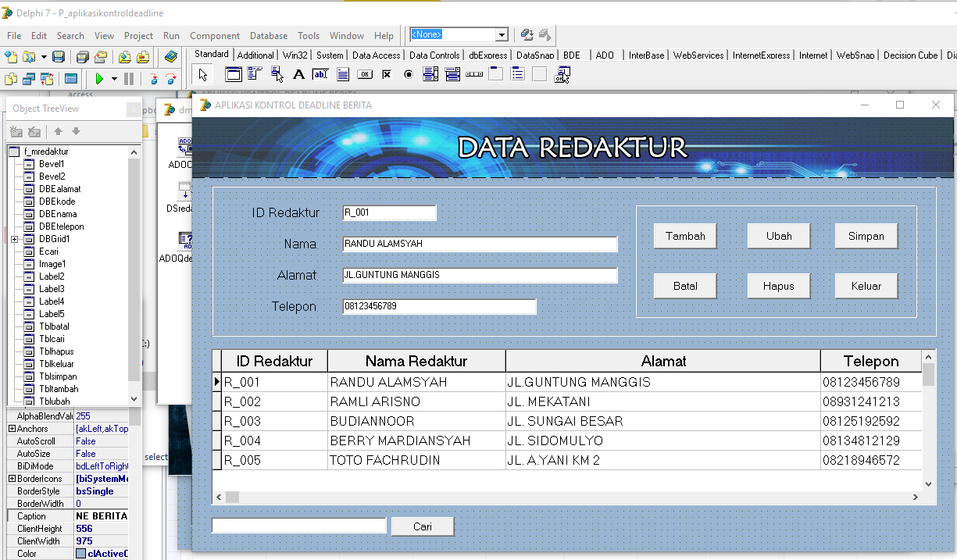957x560 pixels.
Task: Switch to the Additional palette tab
Action: pyautogui.click(x=255, y=55)
